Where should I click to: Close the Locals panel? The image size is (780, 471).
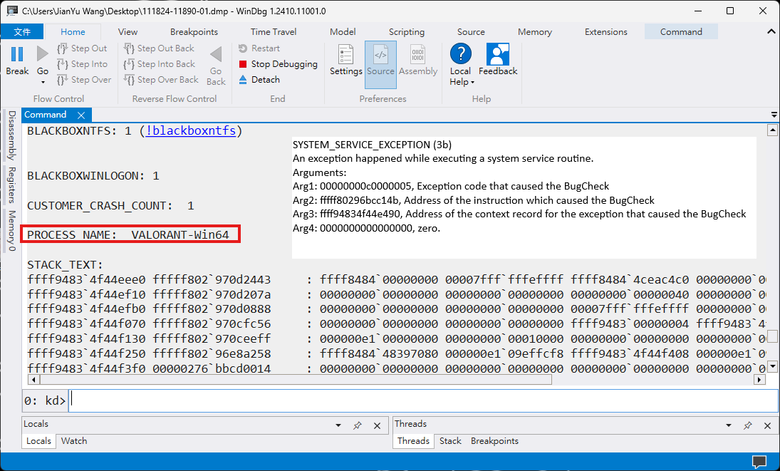tap(377, 426)
